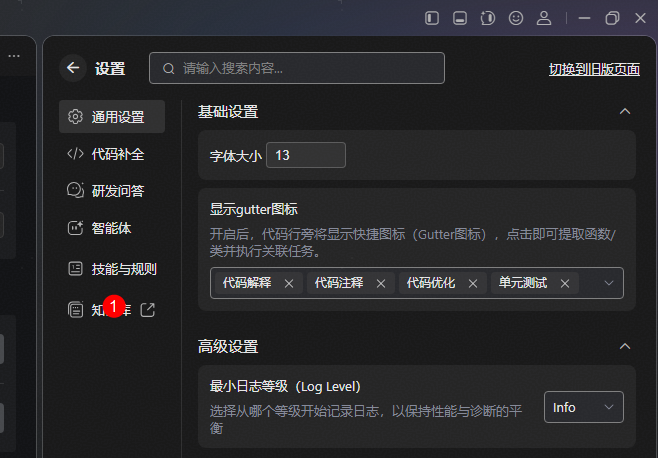Focus the settings search field
Screen dimensions: 658x458
[297, 68]
